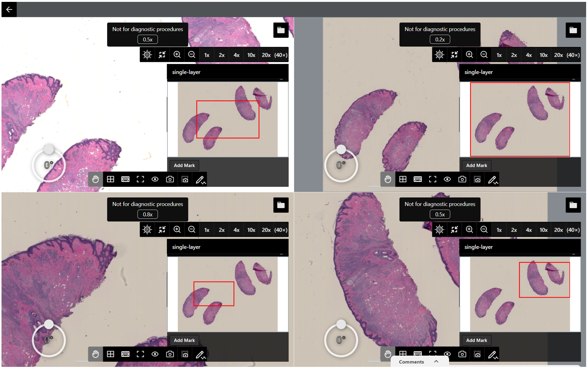Select pan hand tool in the 0.8x viewer
Screen dimensions: 588x368
point(96,354)
